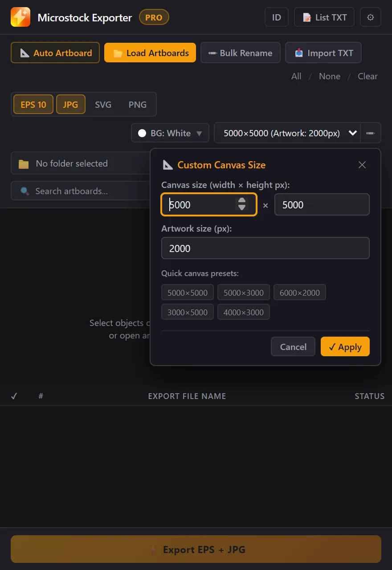Image resolution: width=392 pixels, height=570 pixels.
Task: Apply the custom canvas size
Action: coord(345,346)
